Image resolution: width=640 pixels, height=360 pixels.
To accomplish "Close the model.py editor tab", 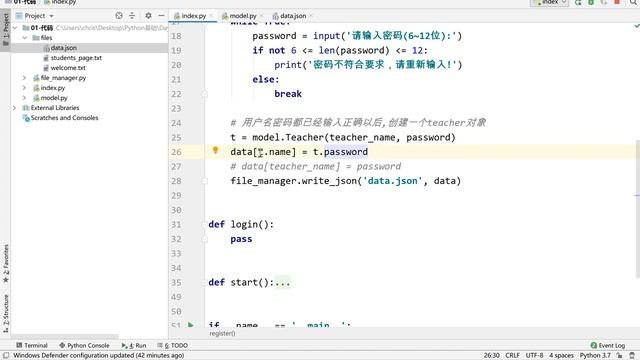I will pyautogui.click(x=262, y=16).
